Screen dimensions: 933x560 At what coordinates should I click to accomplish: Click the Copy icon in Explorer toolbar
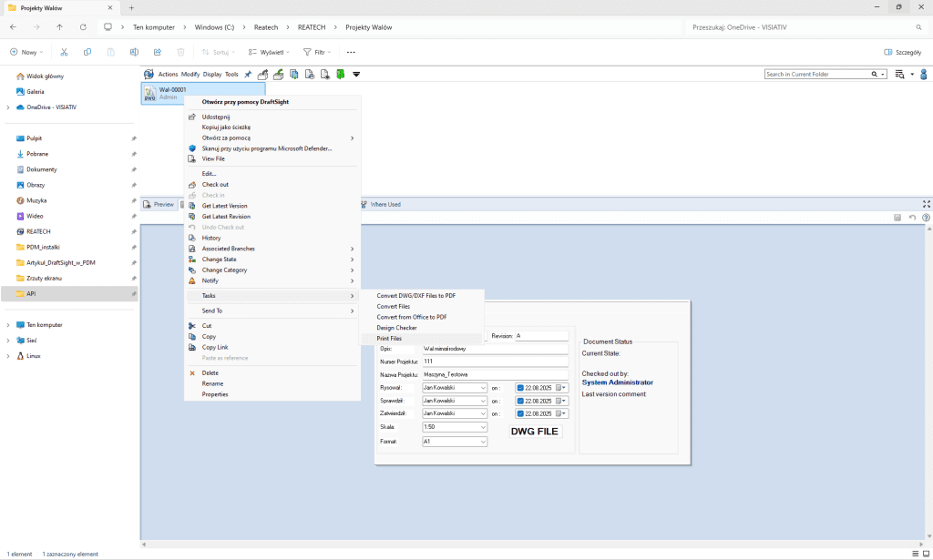pos(87,52)
